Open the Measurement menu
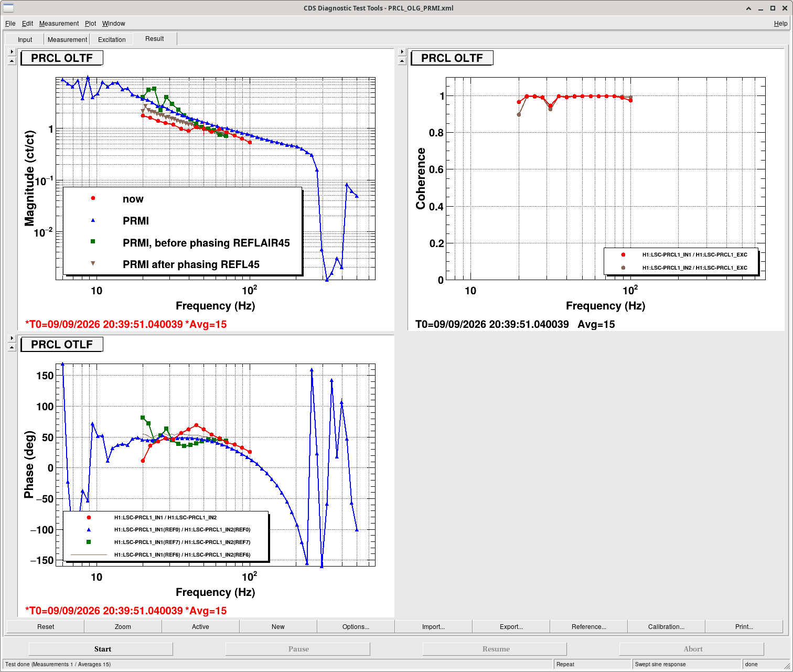 click(x=59, y=24)
